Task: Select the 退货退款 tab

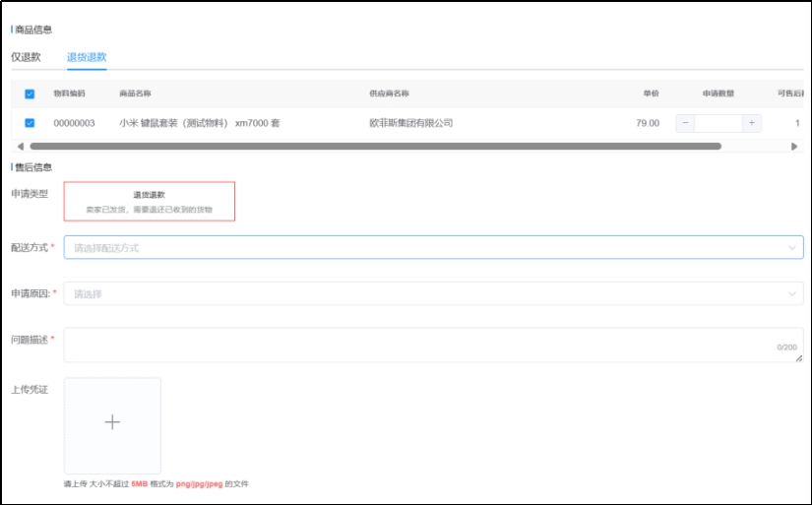Action: pyautogui.click(x=87, y=57)
